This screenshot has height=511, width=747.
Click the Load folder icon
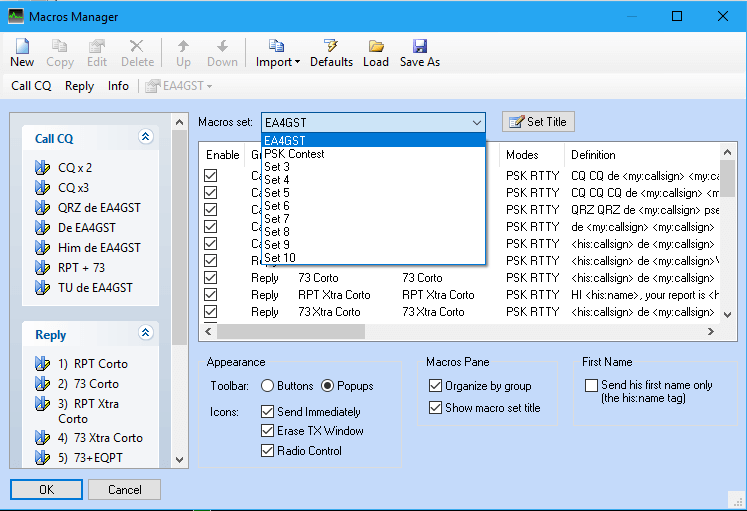[x=376, y=53]
